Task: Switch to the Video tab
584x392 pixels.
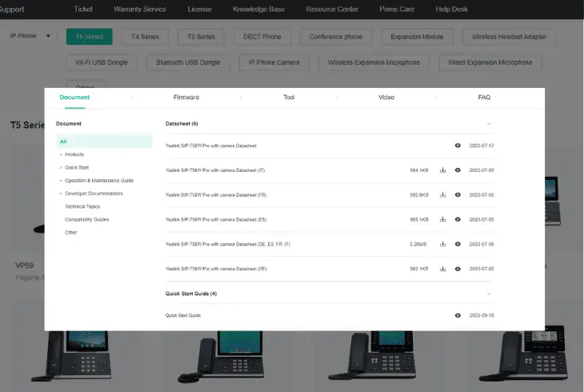Action: pyautogui.click(x=386, y=98)
